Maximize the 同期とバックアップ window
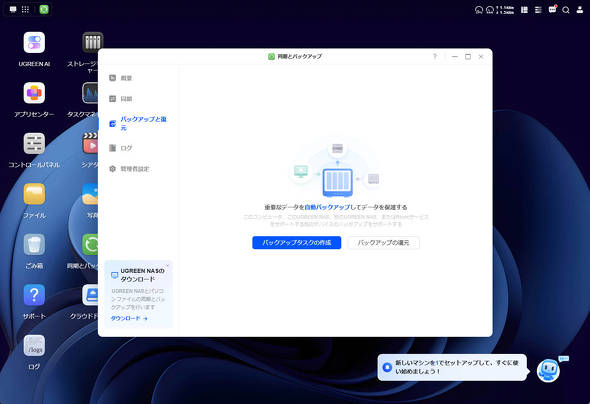Viewport: 590px width, 404px height. click(468, 56)
